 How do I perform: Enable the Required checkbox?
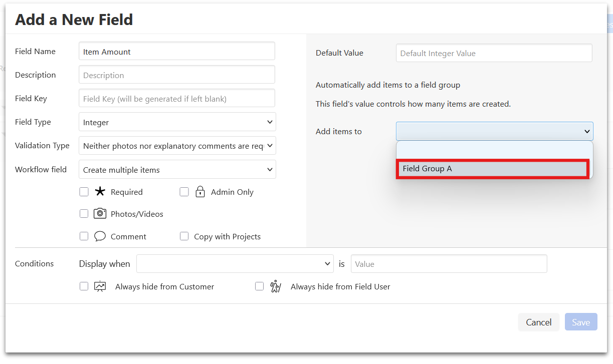click(84, 192)
